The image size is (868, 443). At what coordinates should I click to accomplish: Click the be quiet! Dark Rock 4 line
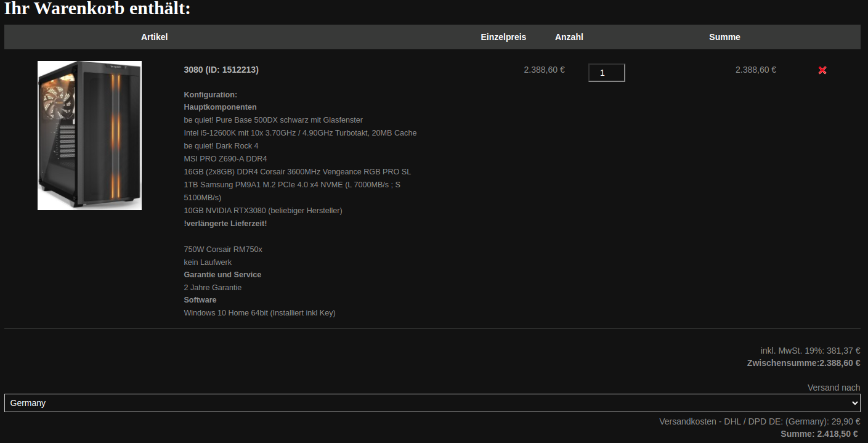221,146
